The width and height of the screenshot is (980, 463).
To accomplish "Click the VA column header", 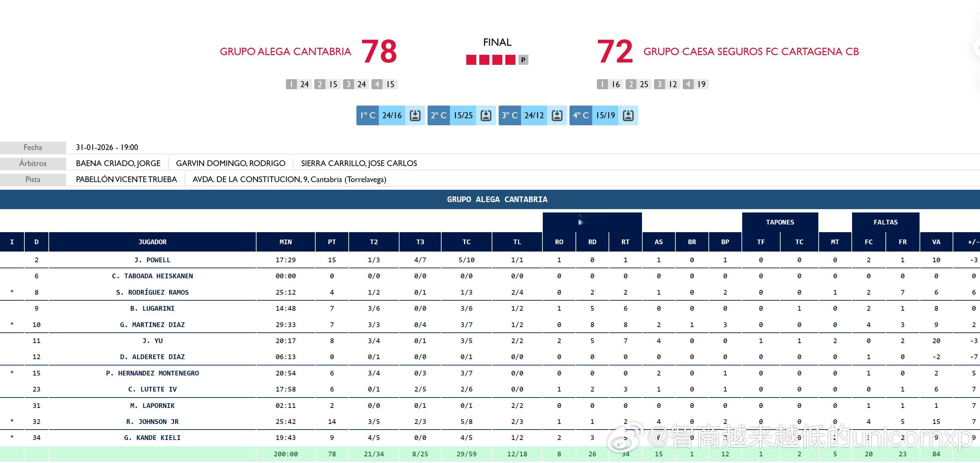I will [936, 242].
